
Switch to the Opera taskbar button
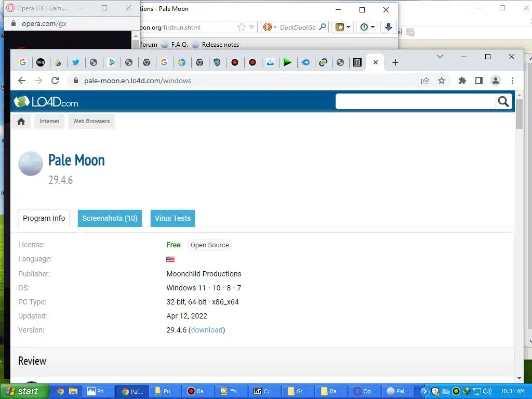tap(364, 392)
